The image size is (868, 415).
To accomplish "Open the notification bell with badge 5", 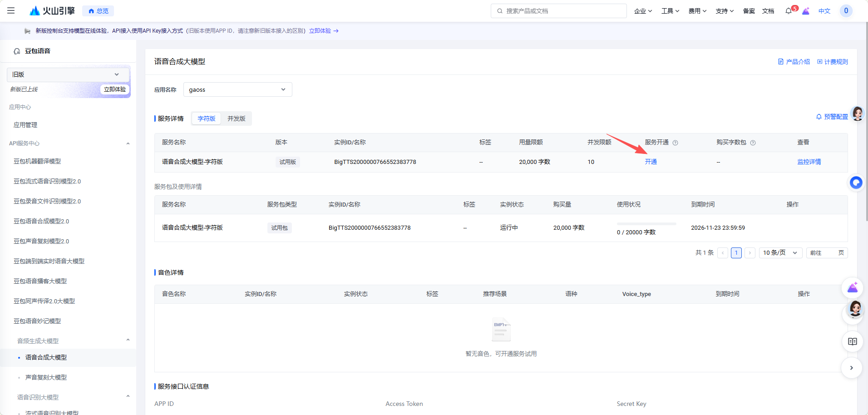I will pyautogui.click(x=789, y=11).
